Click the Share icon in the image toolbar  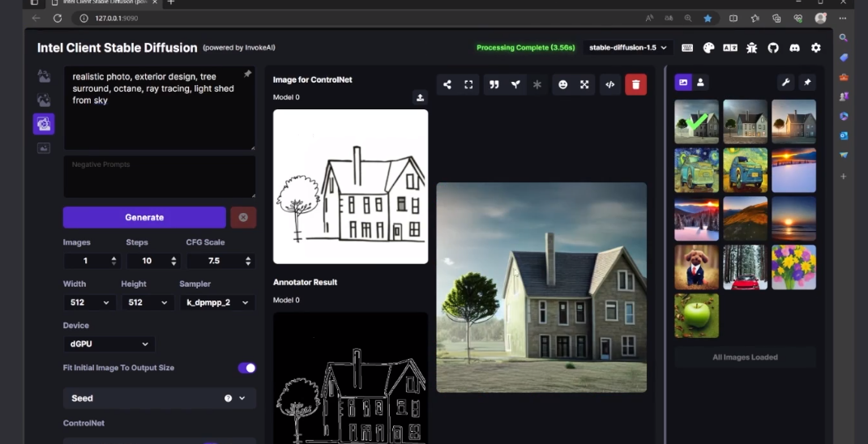[x=447, y=84]
